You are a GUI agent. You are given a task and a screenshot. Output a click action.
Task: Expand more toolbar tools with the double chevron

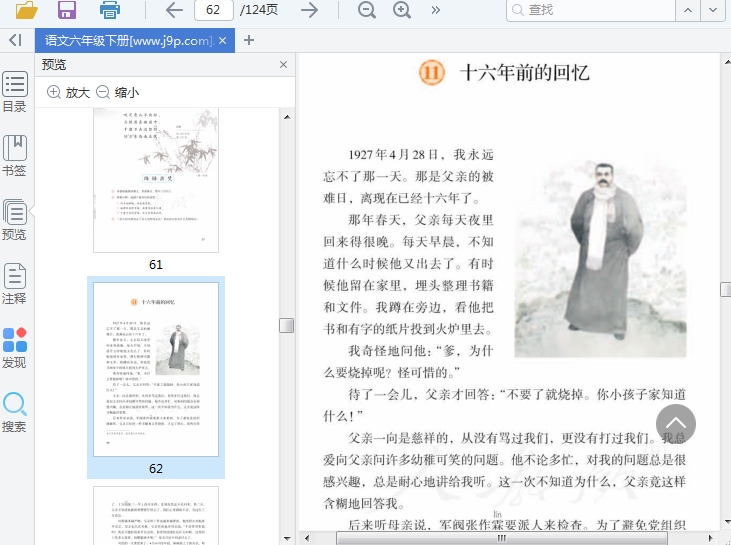pos(436,10)
